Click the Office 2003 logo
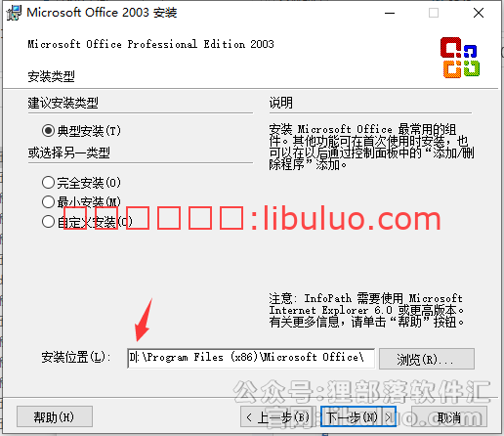This screenshot has width=504, height=436. pyautogui.click(x=460, y=58)
